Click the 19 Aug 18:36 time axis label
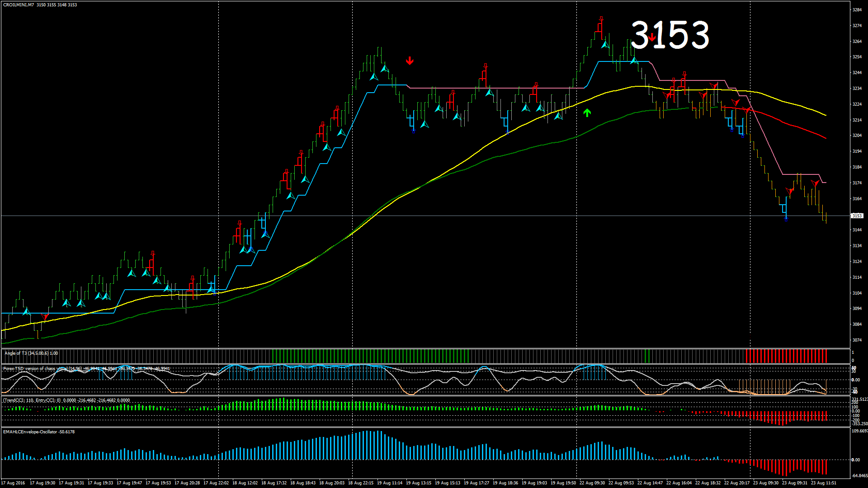The image size is (868, 488). (505, 483)
